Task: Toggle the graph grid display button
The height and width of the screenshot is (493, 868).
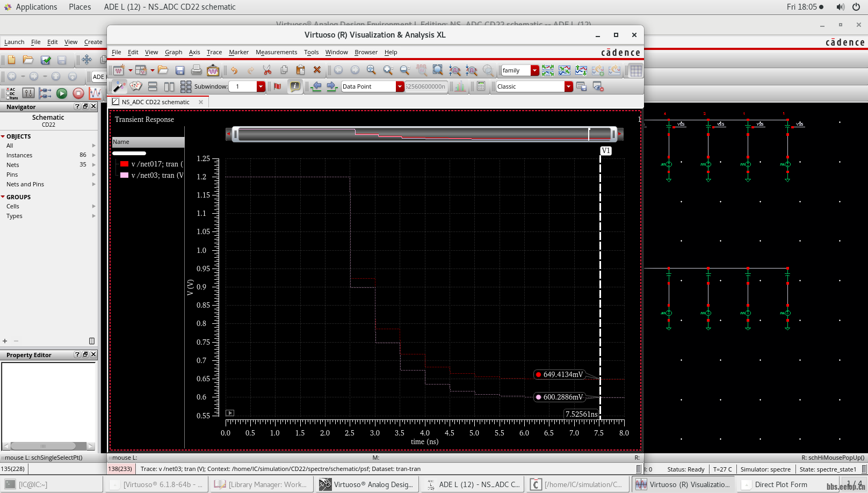Action: tap(636, 70)
